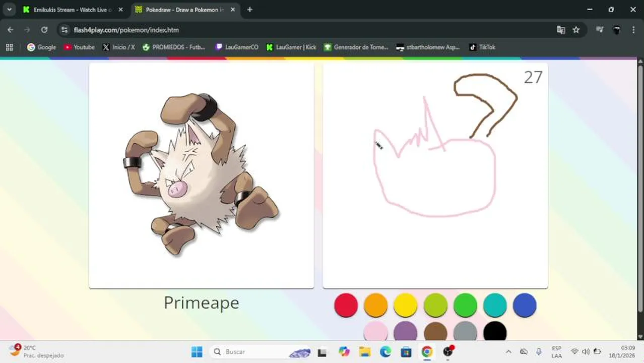
Task: Open the Inicio / X bookmark
Action: (118, 47)
